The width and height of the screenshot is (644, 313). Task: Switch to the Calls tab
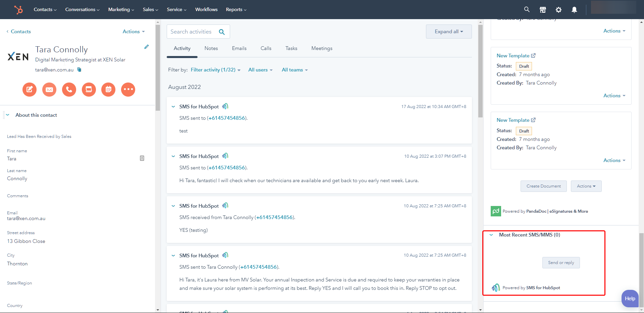coord(266,48)
